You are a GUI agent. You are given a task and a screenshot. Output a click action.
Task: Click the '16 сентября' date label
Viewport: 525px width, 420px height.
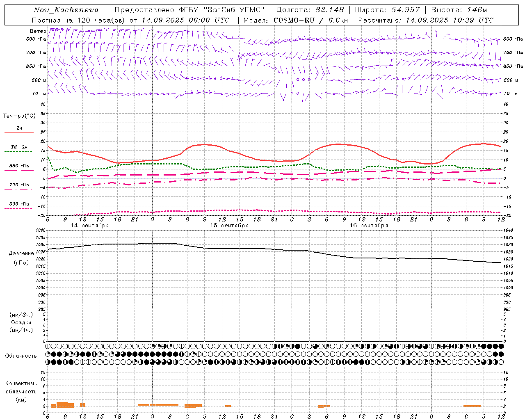[x=369, y=226]
